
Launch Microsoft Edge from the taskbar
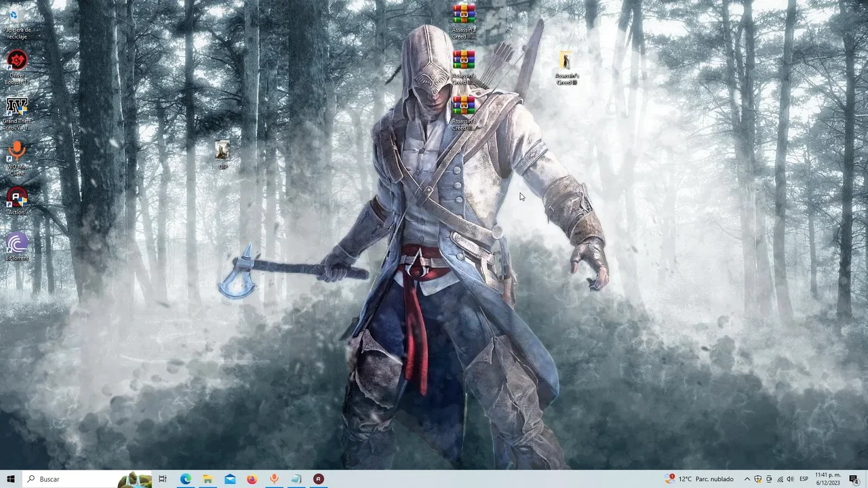click(185, 479)
